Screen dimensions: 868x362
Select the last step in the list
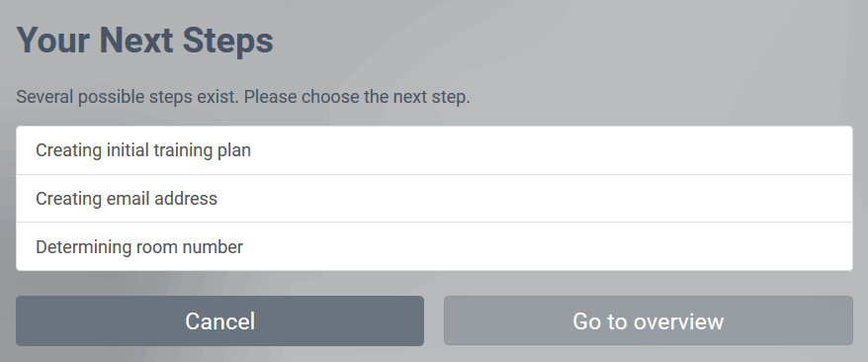point(434,247)
